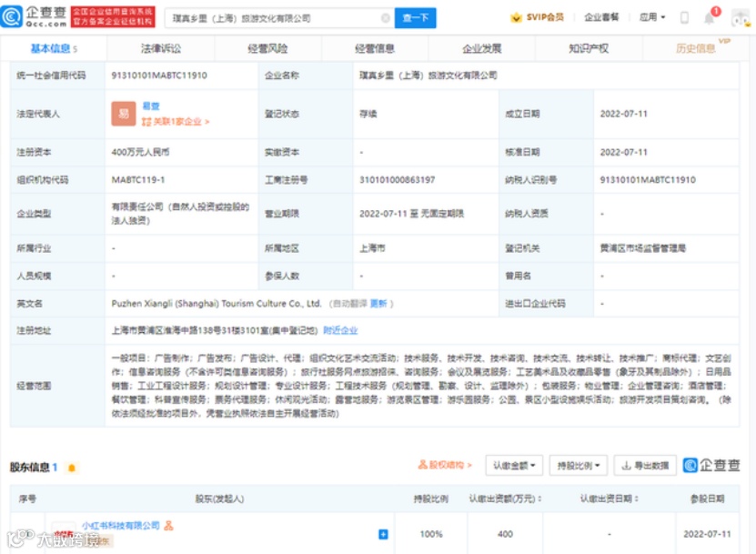Sort by the 认缴出资日期 column header

[x=609, y=499]
